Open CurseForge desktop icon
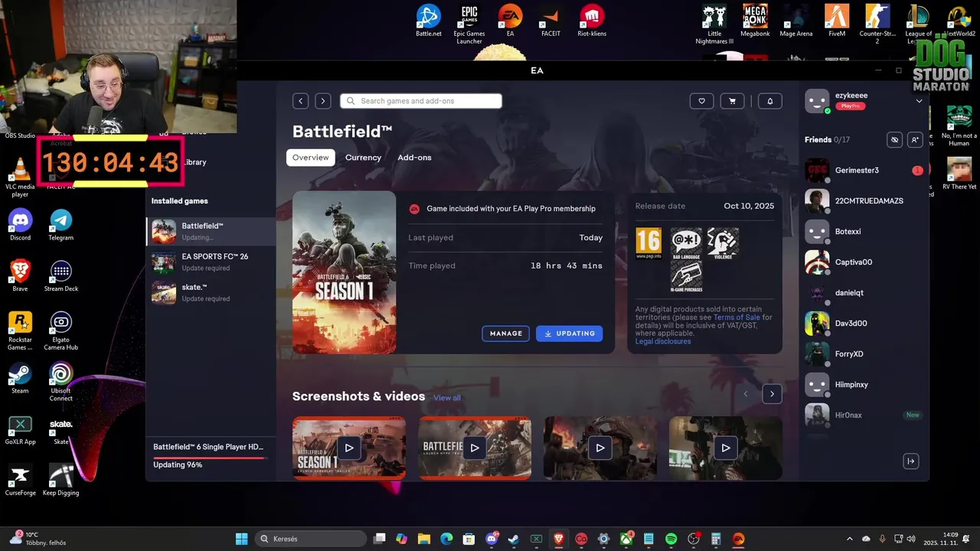Image resolution: width=980 pixels, height=551 pixels. click(x=20, y=481)
